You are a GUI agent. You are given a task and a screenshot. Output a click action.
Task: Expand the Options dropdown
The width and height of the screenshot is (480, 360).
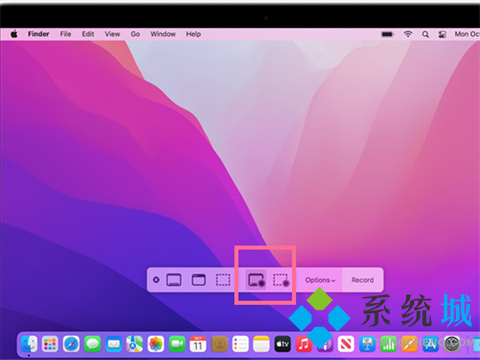point(320,280)
